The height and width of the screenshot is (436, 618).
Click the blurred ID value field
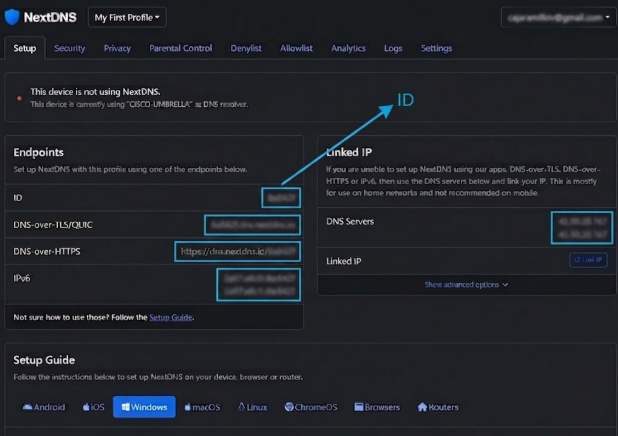281,198
